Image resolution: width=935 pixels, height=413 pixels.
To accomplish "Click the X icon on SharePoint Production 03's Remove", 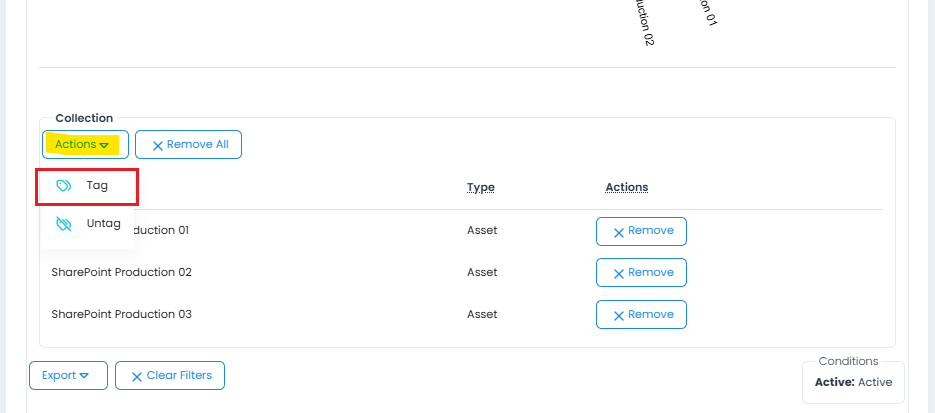I will (x=619, y=315).
